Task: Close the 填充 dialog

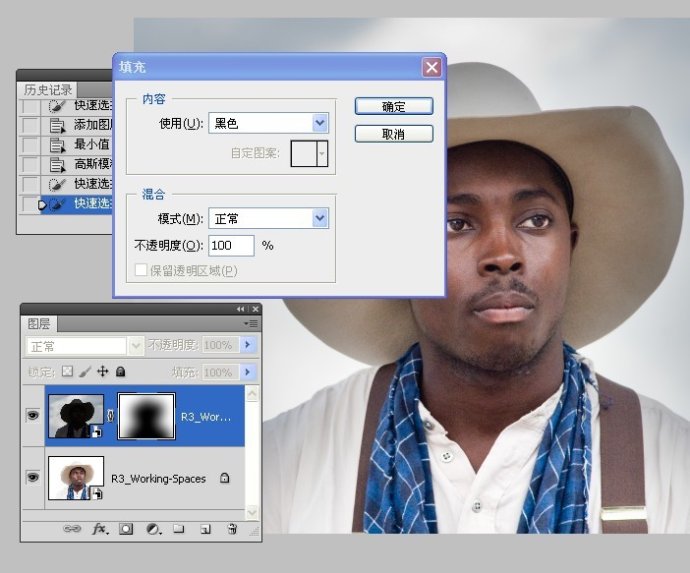Action: pyautogui.click(x=432, y=67)
